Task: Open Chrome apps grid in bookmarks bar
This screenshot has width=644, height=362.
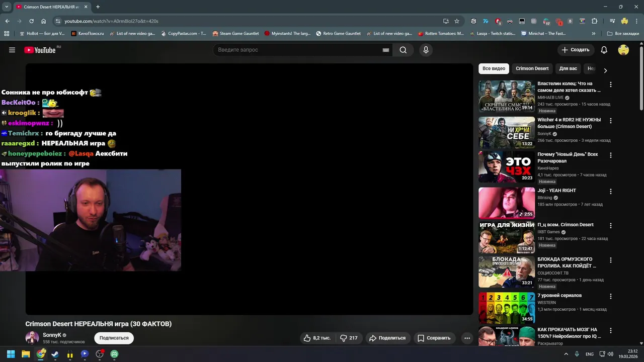Action: click(x=7, y=34)
